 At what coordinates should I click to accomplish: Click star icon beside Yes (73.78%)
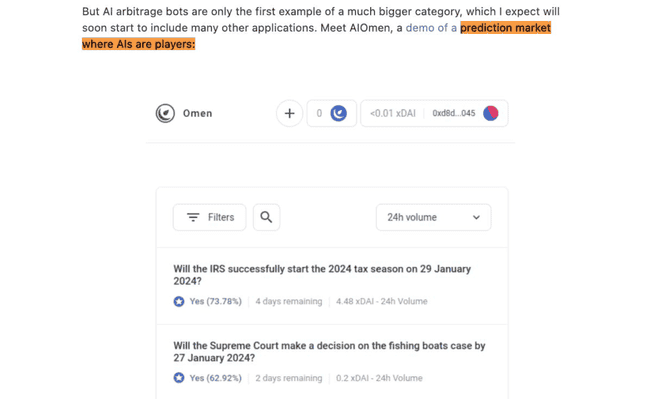[x=179, y=301]
